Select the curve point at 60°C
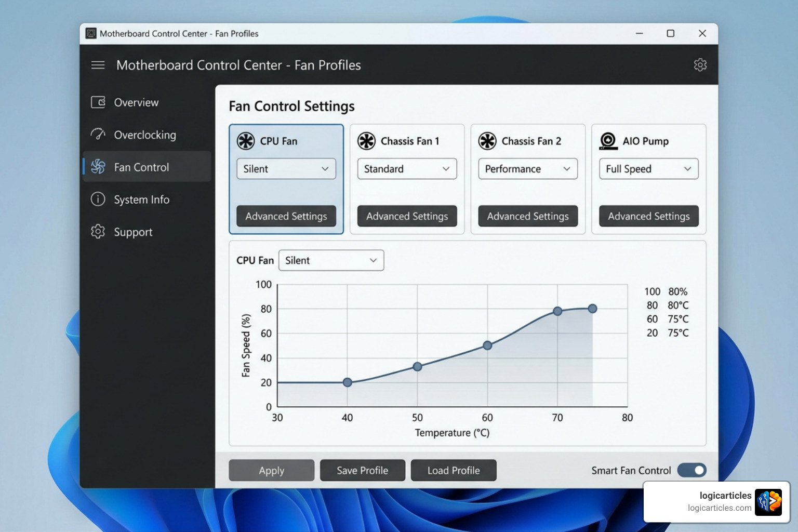798x532 pixels. point(487,345)
